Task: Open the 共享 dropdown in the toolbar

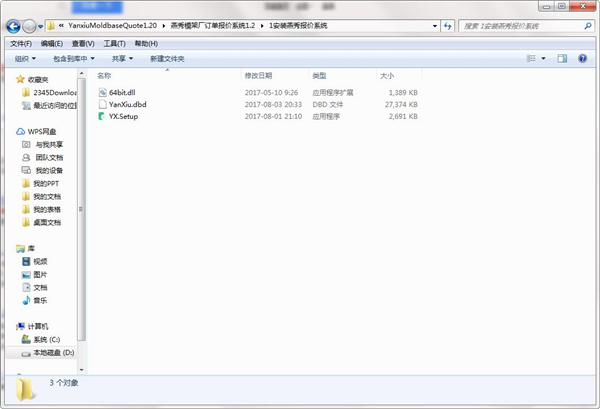Action: (122, 59)
